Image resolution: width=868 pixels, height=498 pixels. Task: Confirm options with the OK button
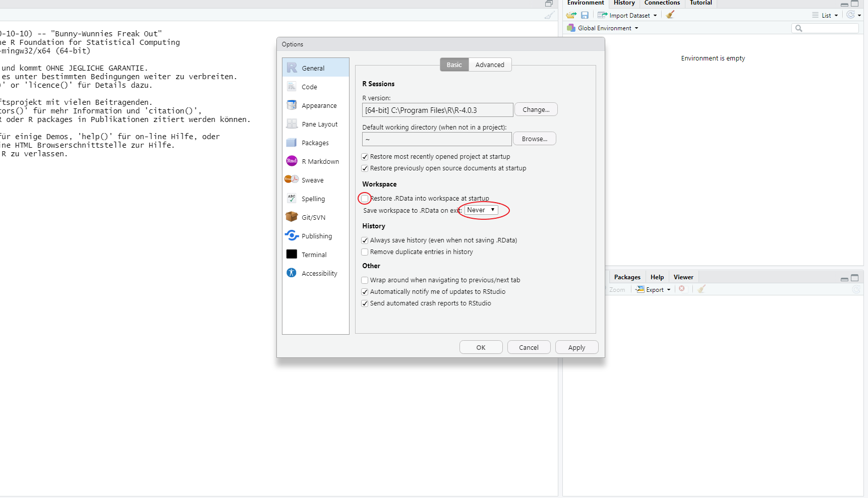(x=481, y=347)
